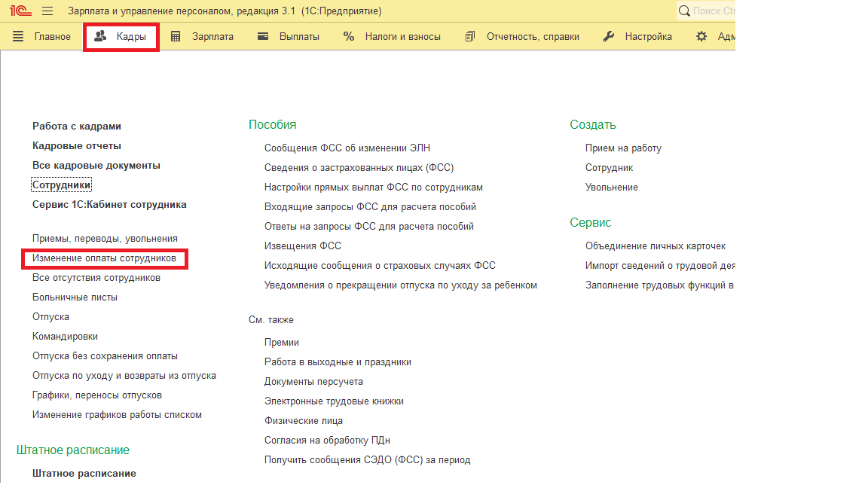Open Приемы, переводы, увольнения
This screenshot has width=868, height=488.
click(x=105, y=239)
